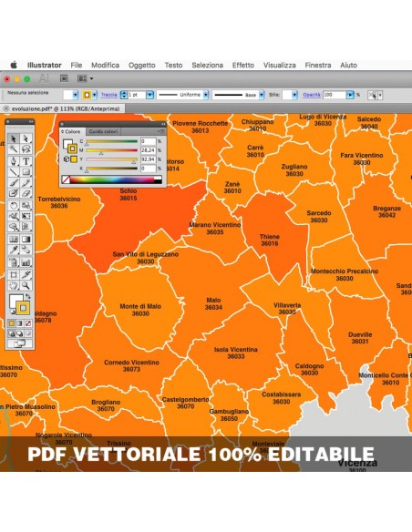Open the Opacità slider arrow

[x=350, y=95]
